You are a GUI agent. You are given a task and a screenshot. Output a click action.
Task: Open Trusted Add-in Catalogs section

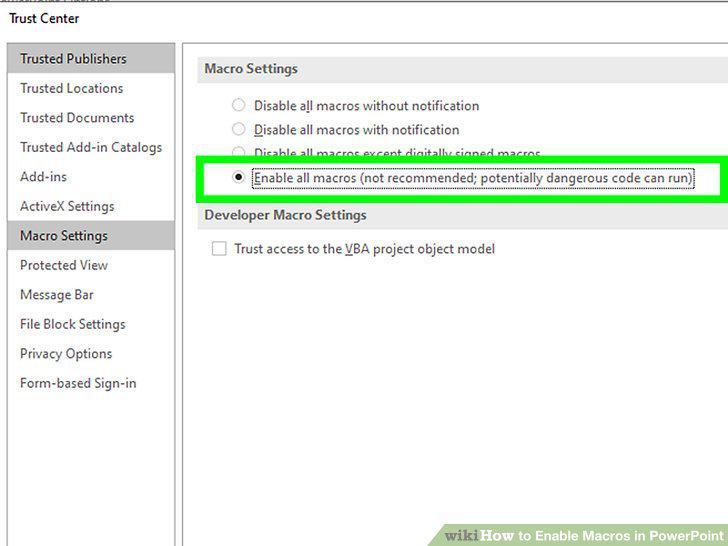[91, 147]
